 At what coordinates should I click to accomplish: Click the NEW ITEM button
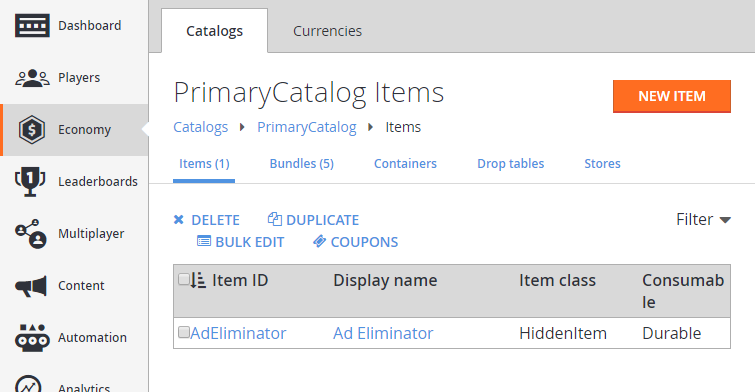pos(672,96)
